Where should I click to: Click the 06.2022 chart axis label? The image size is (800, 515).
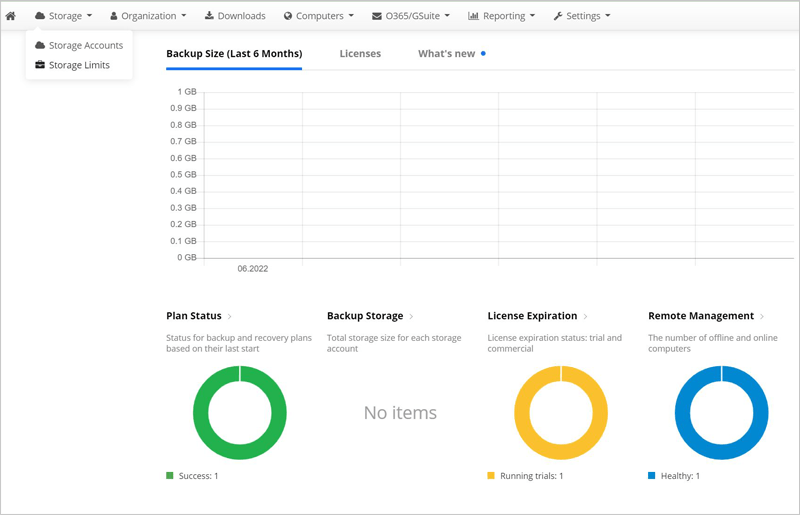(x=253, y=268)
